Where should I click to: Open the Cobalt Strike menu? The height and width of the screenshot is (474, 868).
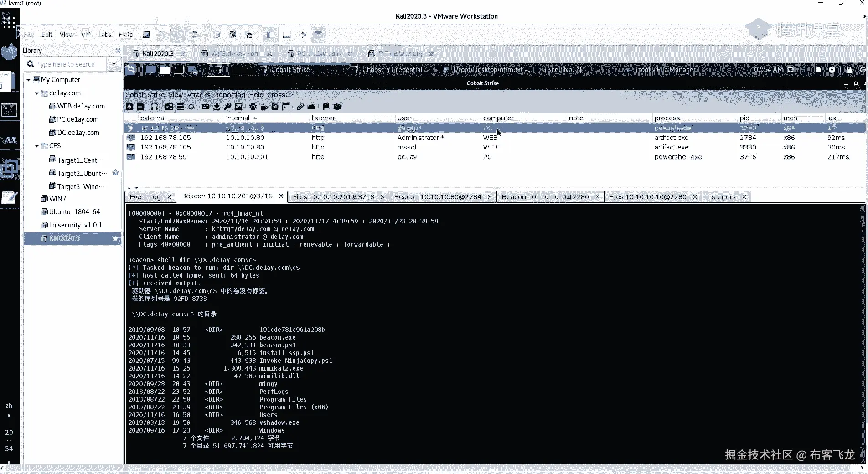145,95
